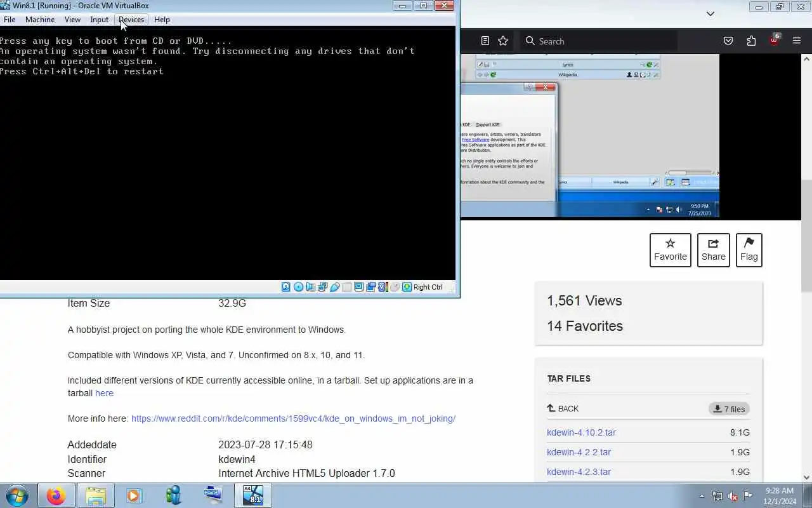The image size is (812, 508).
Task: Download kdewin-4.10.2.tar
Action: (x=581, y=432)
